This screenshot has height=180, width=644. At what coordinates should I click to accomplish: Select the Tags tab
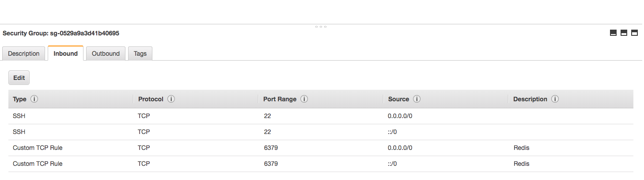pyautogui.click(x=140, y=54)
